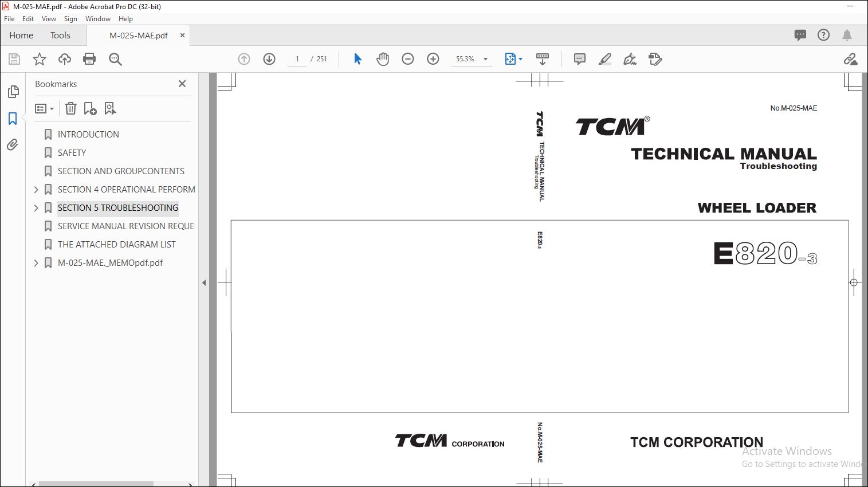Viewport: 868px width, 487px height.
Task: Switch to the Tools tab
Action: [x=60, y=35]
